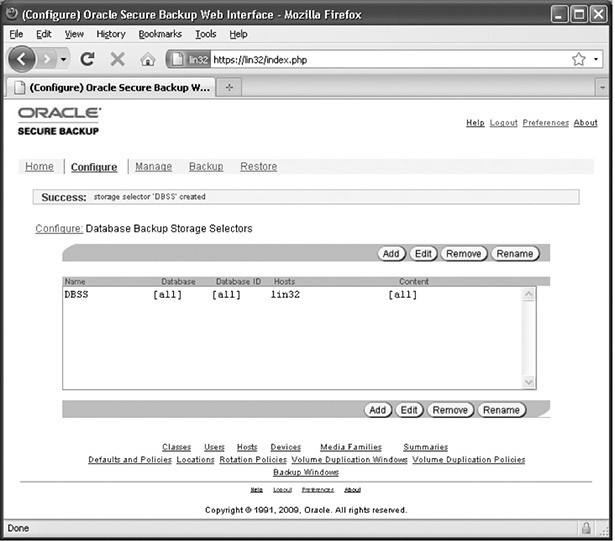Click the small footer Preferences link
615x541 pixels.
(x=318, y=490)
